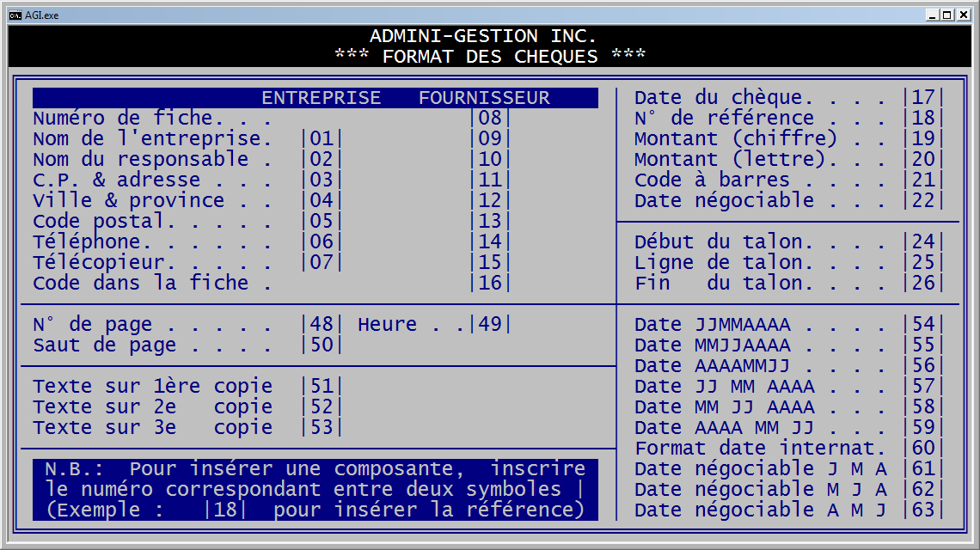Select code 21 for Code à barres
980x550 pixels.
[x=923, y=180]
